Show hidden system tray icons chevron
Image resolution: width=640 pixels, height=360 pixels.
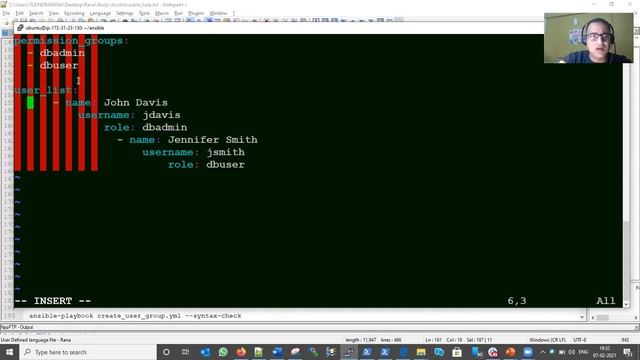542,352
